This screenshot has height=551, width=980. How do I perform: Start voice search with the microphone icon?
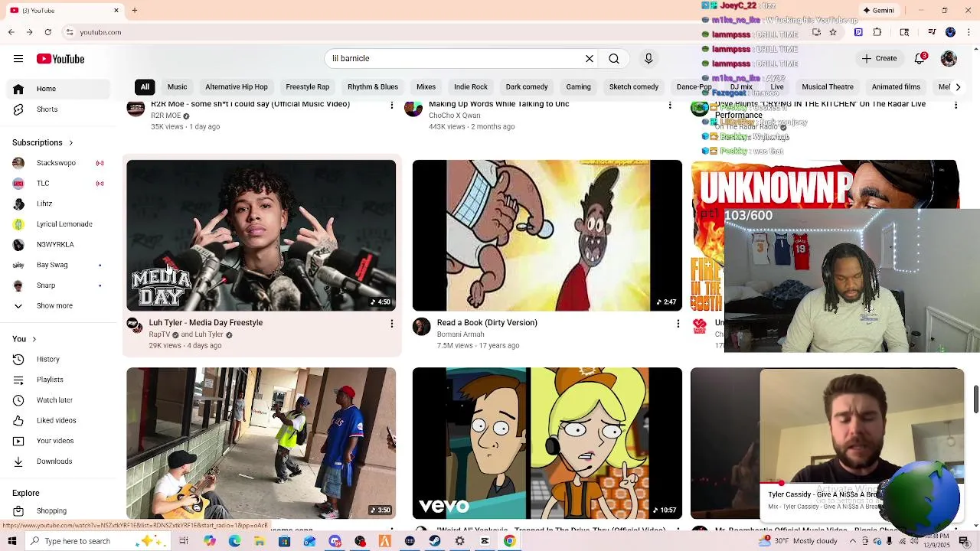tap(648, 58)
